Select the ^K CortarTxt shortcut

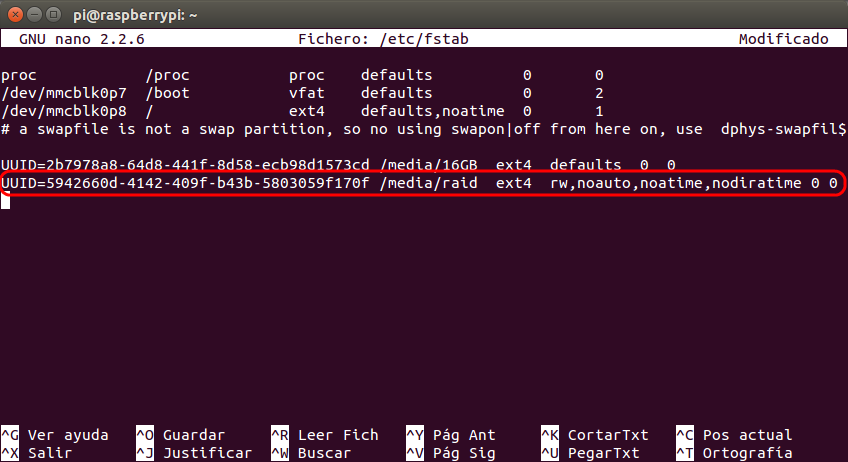tap(594, 435)
